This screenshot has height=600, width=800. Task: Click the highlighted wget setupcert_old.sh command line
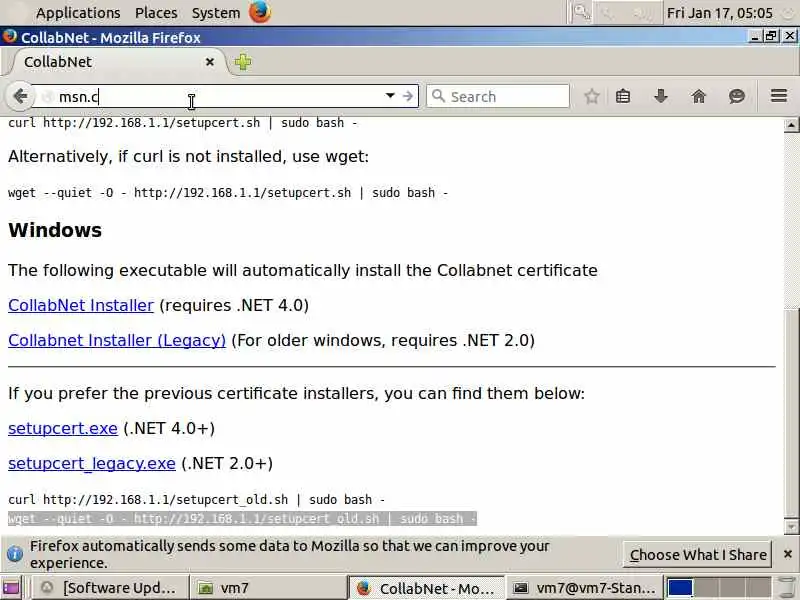(x=242, y=518)
